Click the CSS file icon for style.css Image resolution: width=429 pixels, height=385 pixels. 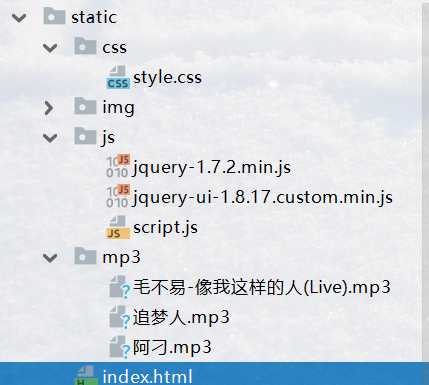118,77
